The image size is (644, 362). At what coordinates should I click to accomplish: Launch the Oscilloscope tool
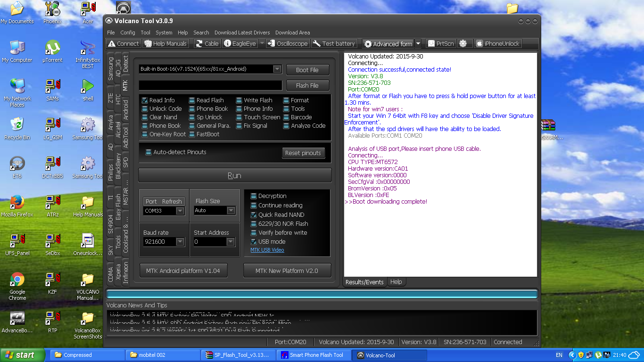(x=288, y=43)
